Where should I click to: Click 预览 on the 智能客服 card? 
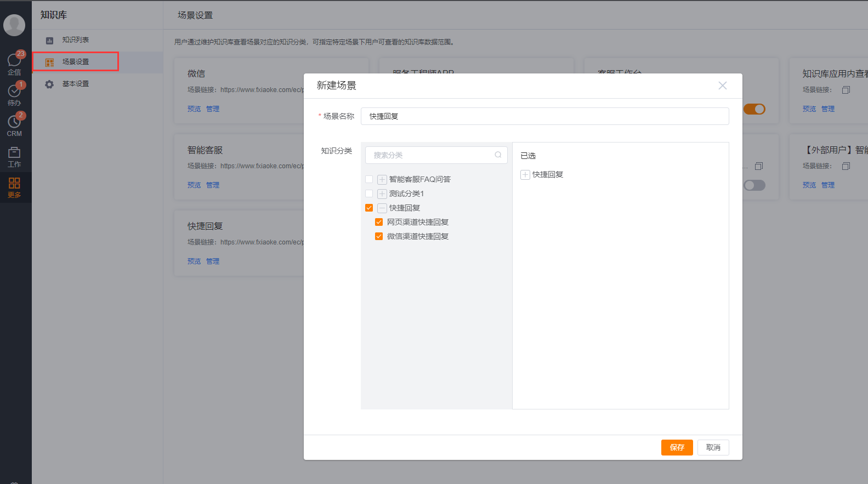point(194,185)
